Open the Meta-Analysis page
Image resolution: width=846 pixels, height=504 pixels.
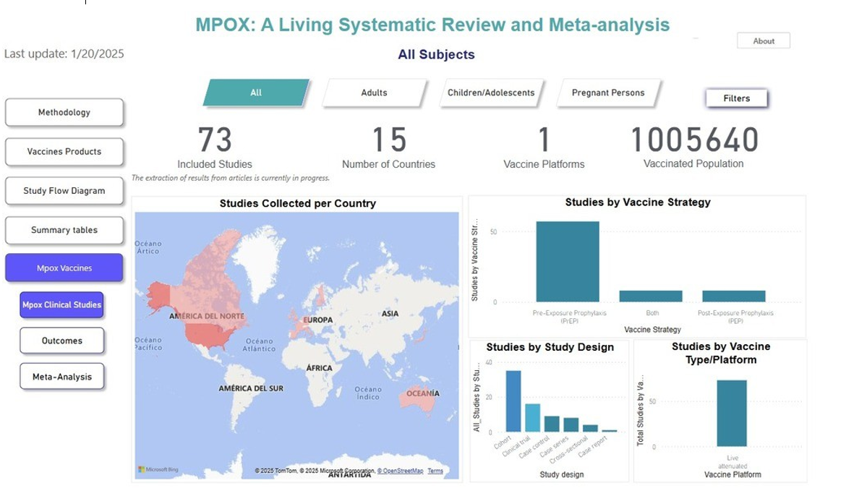[x=62, y=377]
